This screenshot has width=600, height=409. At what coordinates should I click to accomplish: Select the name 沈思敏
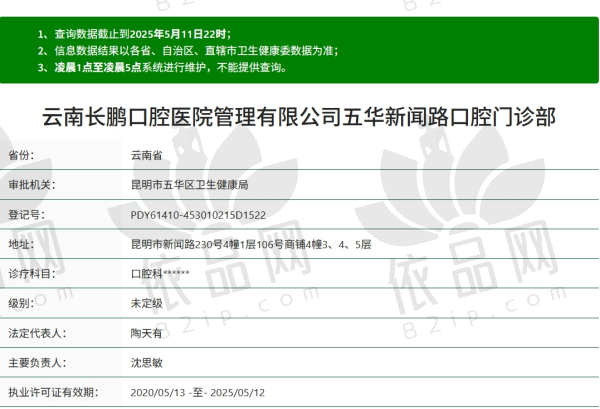(147, 363)
